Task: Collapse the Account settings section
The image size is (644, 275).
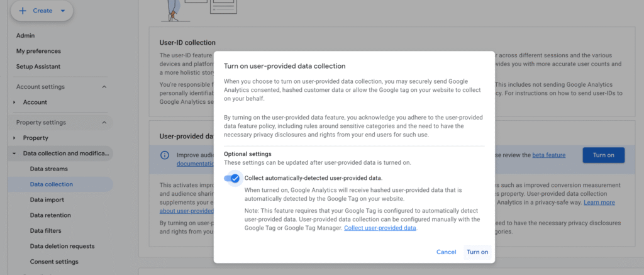Action: click(x=104, y=87)
